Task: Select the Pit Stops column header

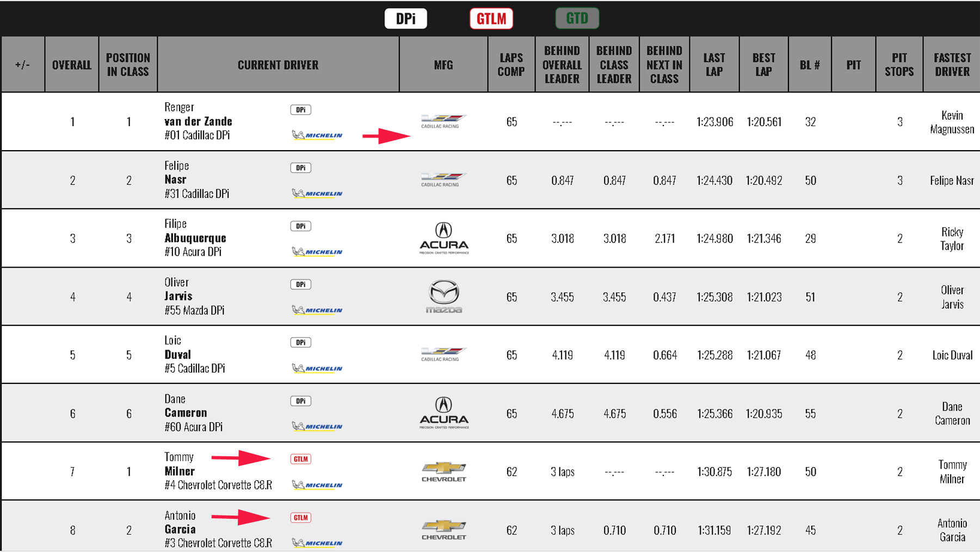Action: click(899, 65)
